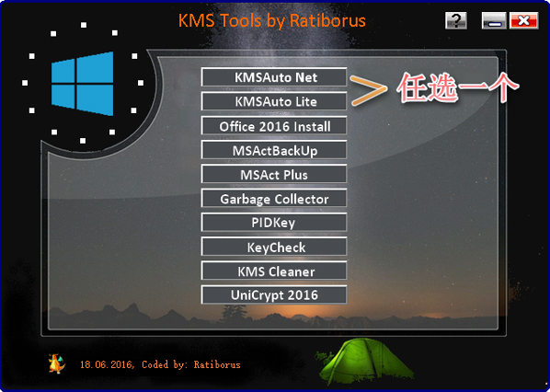Viewport: 550px width, 392px height.
Task: Close the KMS Tools window
Action: pyautogui.click(x=524, y=20)
